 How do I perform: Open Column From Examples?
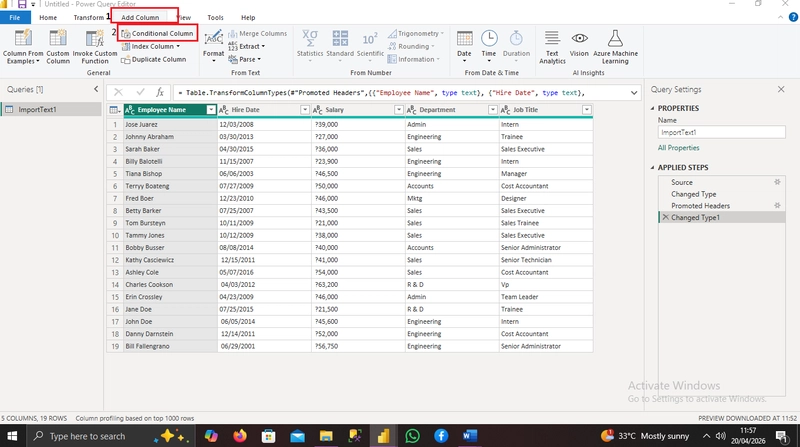coord(23,46)
